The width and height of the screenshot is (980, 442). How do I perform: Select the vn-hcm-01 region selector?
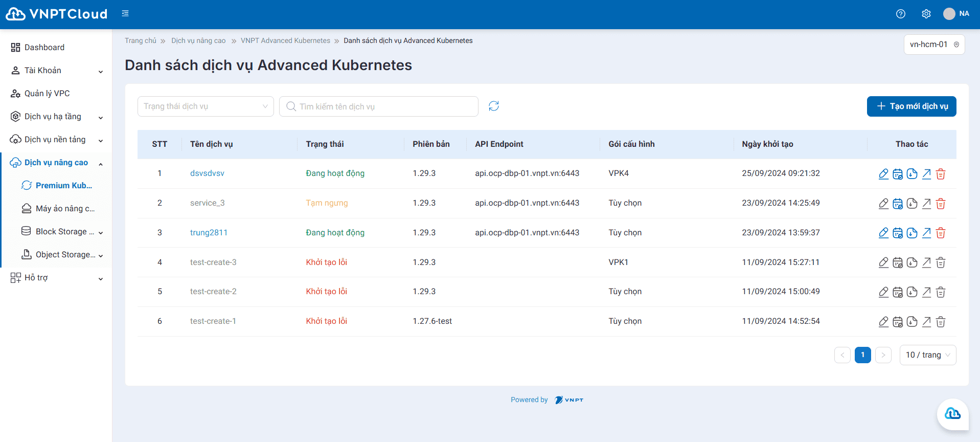(x=934, y=45)
